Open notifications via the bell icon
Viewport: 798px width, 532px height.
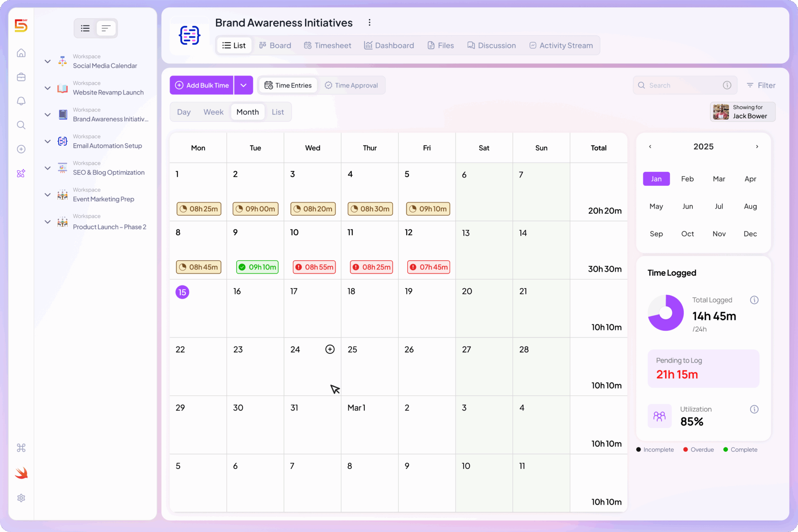tap(21, 101)
